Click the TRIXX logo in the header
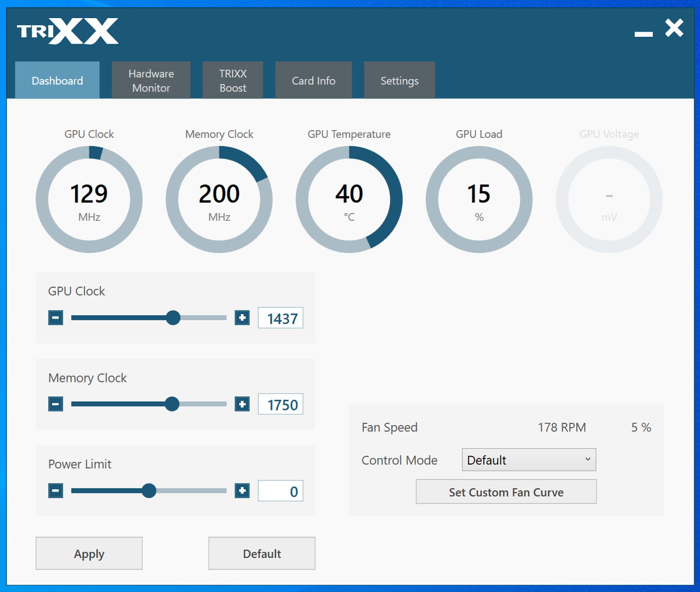This screenshot has width=700, height=592. click(x=66, y=31)
